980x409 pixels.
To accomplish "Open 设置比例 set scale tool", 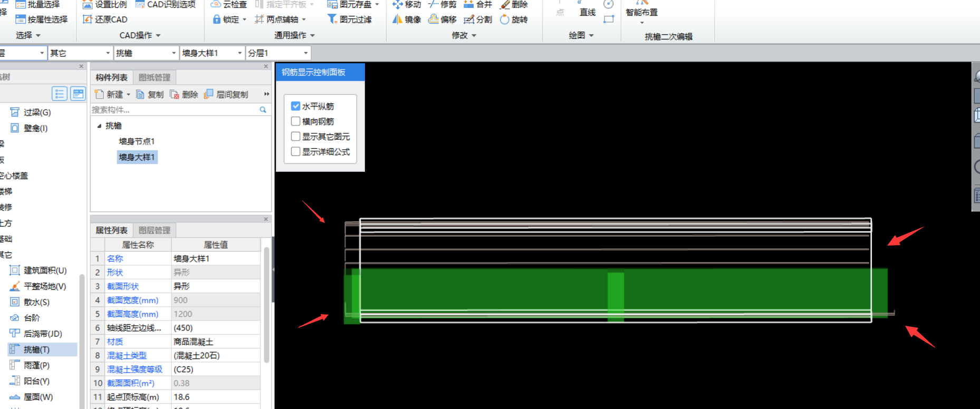I will point(105,5).
